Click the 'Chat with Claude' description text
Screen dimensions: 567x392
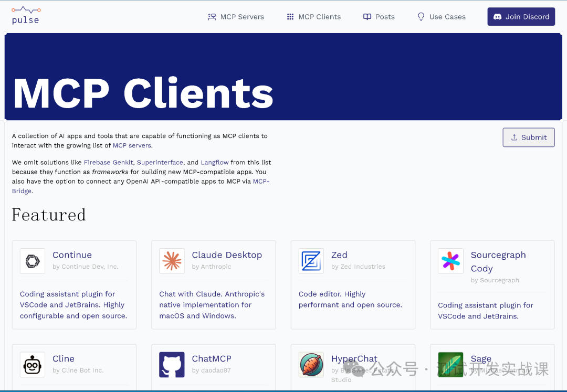point(212,305)
